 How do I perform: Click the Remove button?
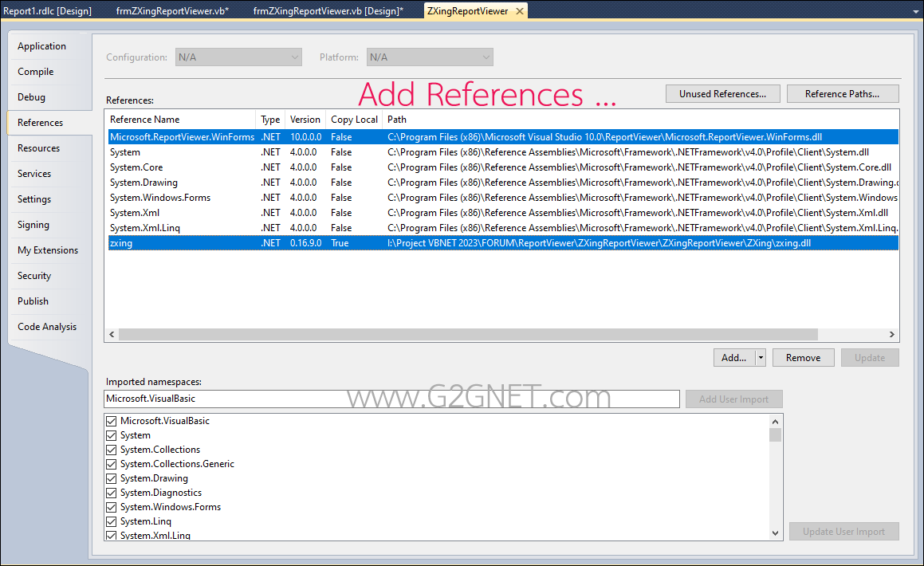(x=803, y=357)
